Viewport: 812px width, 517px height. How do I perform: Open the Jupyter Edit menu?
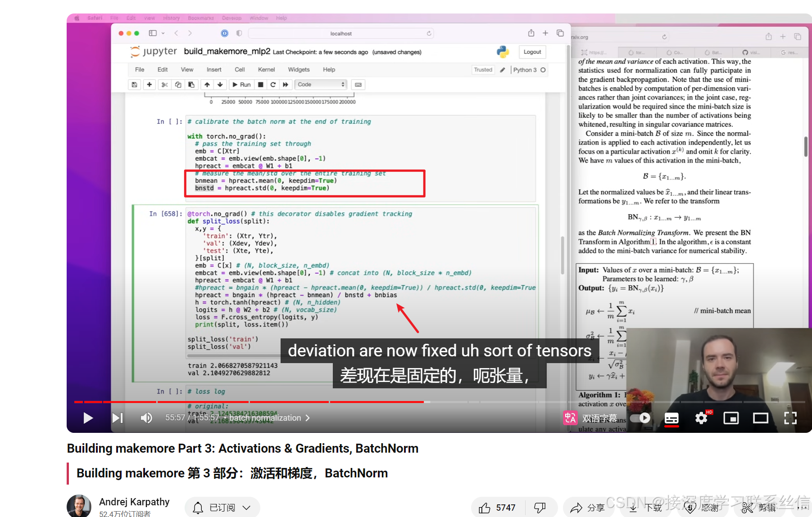point(163,70)
